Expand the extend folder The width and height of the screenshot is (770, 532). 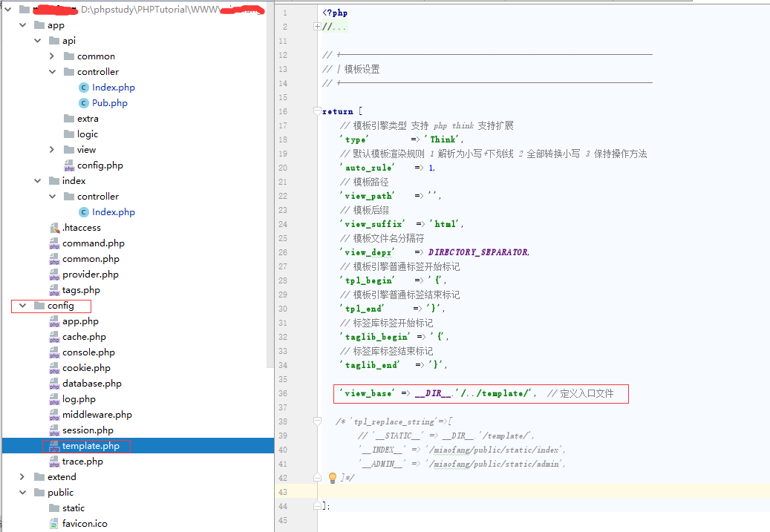(x=21, y=476)
